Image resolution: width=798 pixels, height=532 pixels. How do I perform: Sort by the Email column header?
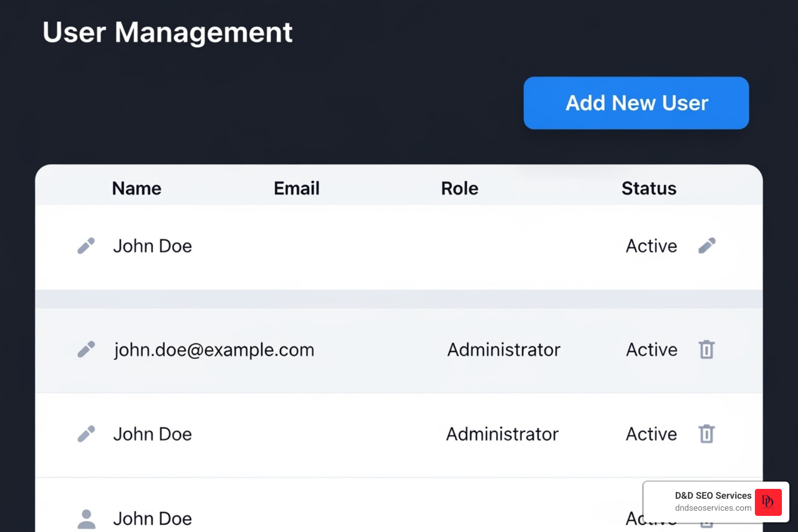pyautogui.click(x=296, y=188)
